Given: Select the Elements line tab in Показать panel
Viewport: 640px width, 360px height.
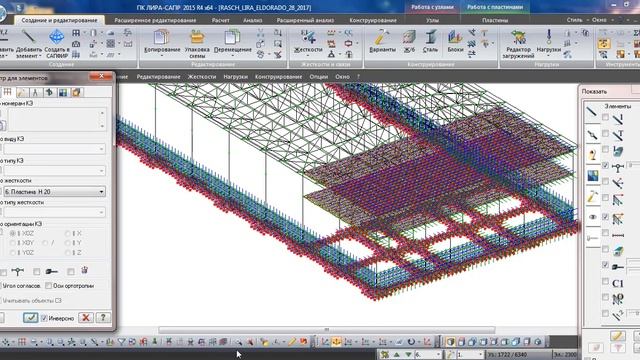Looking at the screenshot, I should click(x=592, y=112).
